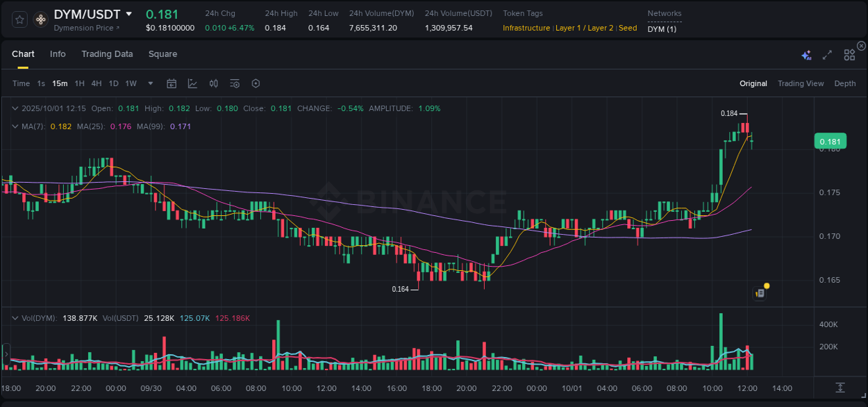Open the extra timeframes dropdown arrow

149,83
